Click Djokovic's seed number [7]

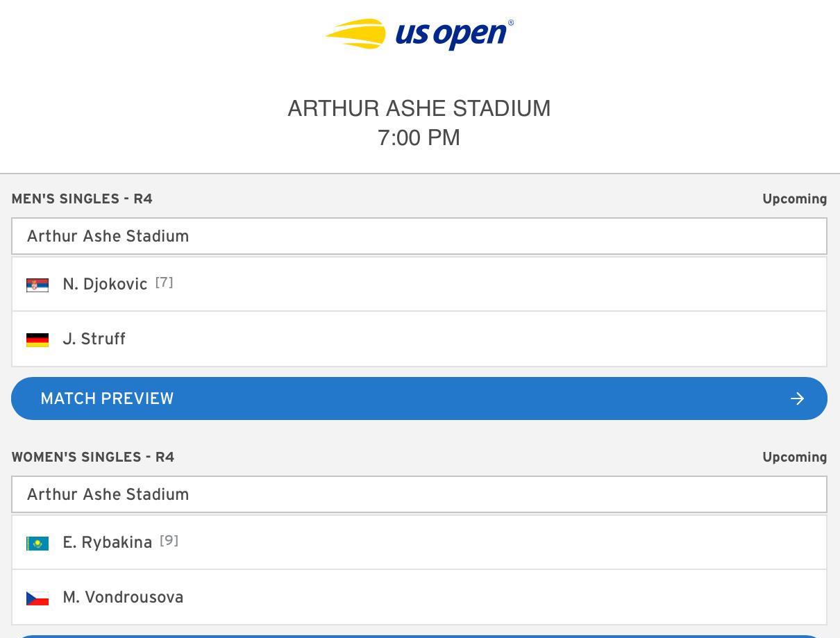(x=164, y=283)
